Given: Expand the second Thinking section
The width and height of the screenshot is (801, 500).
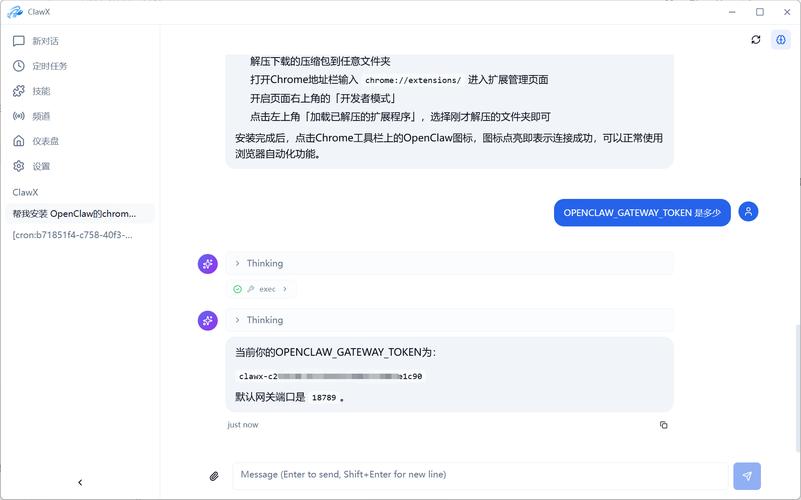Looking at the screenshot, I should [450, 320].
